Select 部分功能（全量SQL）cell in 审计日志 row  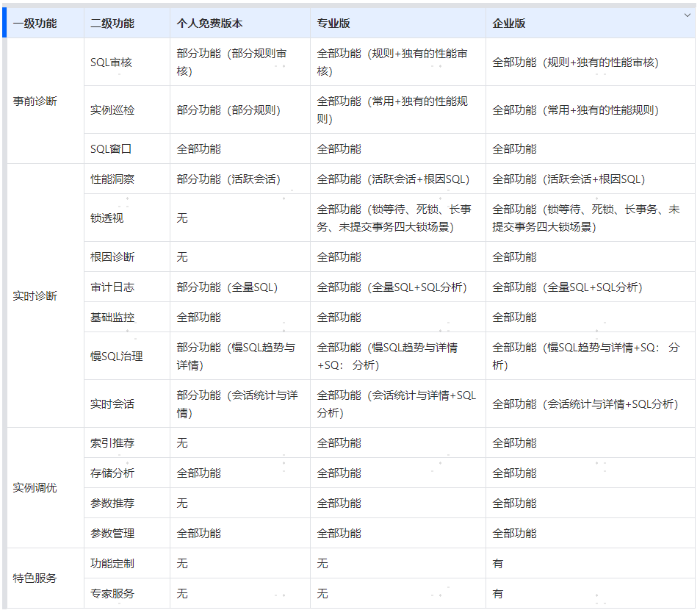239,287
